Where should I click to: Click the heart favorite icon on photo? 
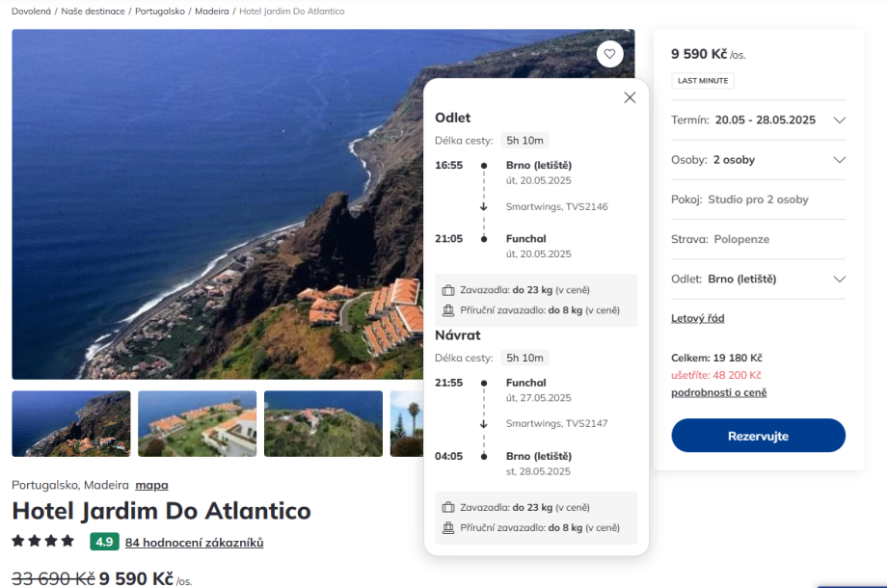(609, 54)
